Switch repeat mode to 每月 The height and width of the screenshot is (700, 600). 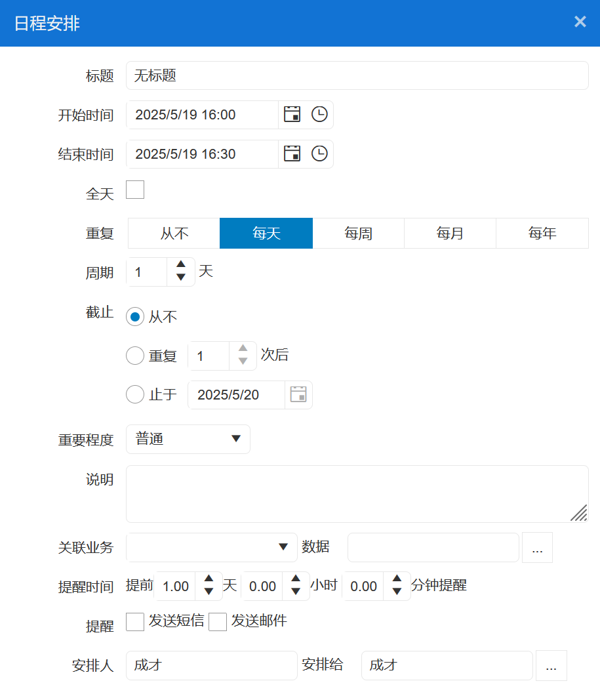click(x=450, y=233)
